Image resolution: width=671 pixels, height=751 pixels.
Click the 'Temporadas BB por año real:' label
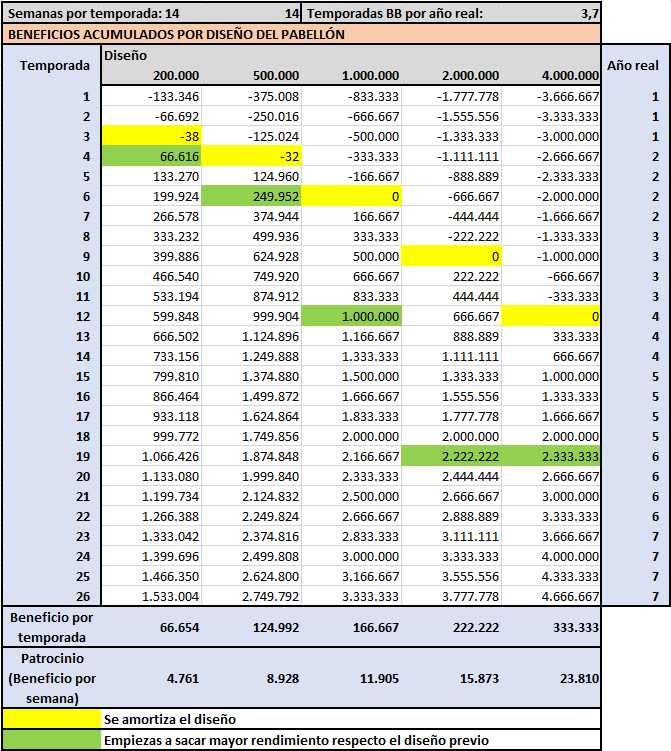click(395, 13)
